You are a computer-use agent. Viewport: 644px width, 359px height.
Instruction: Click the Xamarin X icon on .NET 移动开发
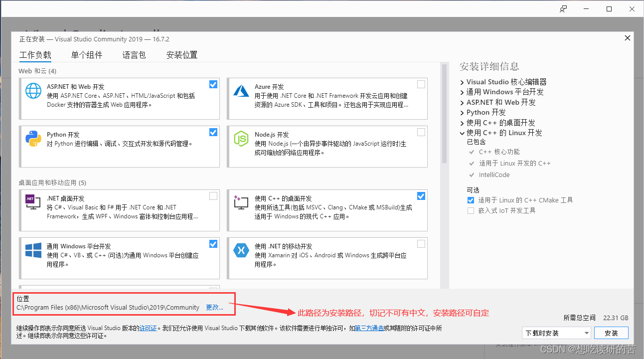(241, 251)
